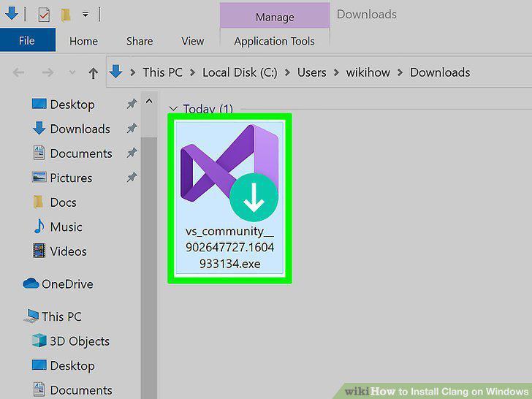Click Users in the address path

(x=312, y=72)
